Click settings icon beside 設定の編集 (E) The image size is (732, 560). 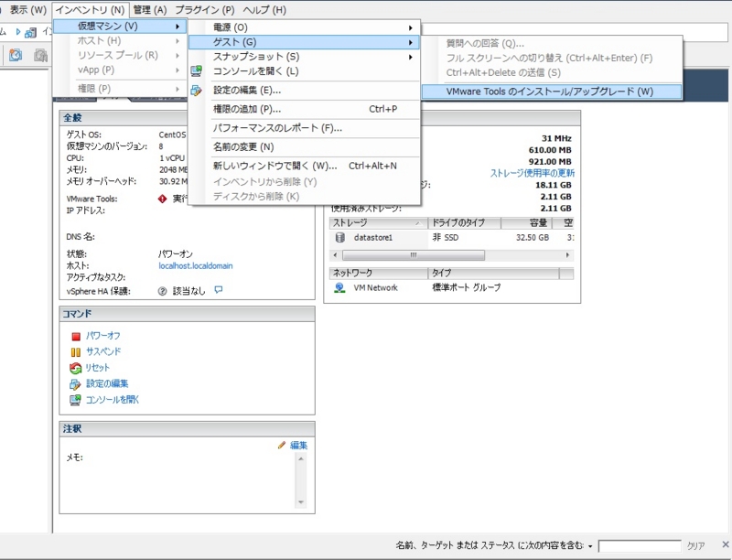coord(196,91)
